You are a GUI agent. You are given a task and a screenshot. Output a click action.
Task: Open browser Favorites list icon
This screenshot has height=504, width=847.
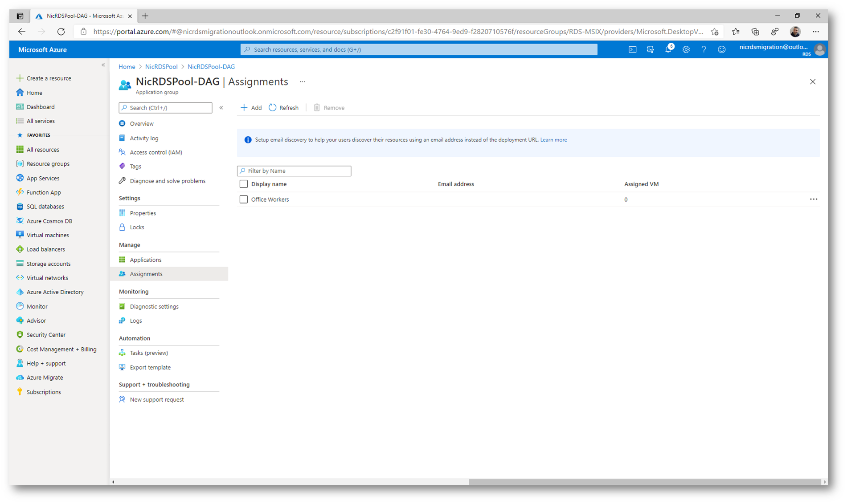point(736,32)
